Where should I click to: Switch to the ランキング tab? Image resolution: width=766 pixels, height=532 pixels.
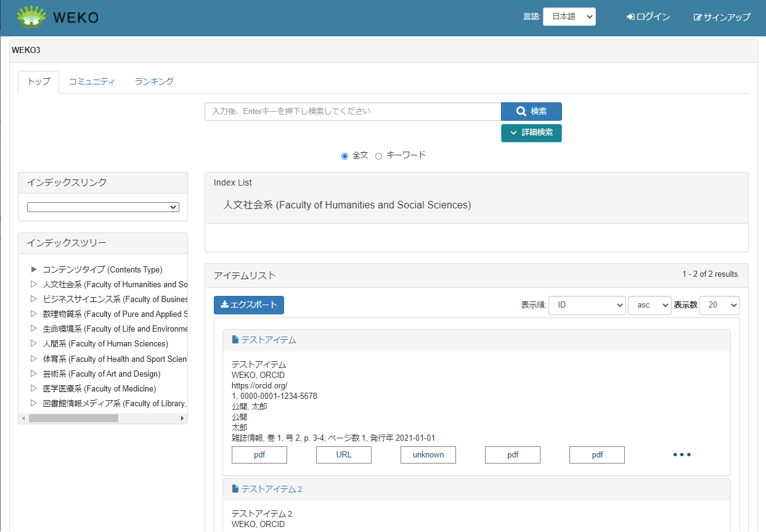tap(154, 81)
